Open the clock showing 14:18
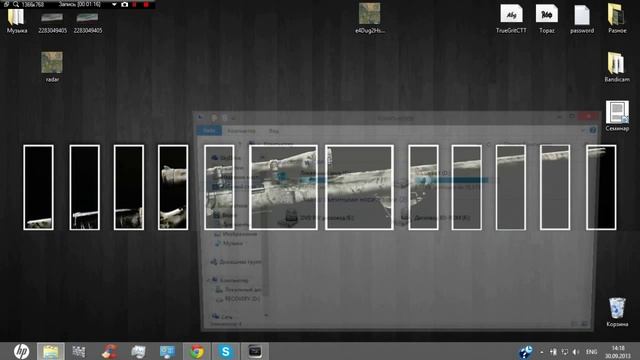 [618, 352]
